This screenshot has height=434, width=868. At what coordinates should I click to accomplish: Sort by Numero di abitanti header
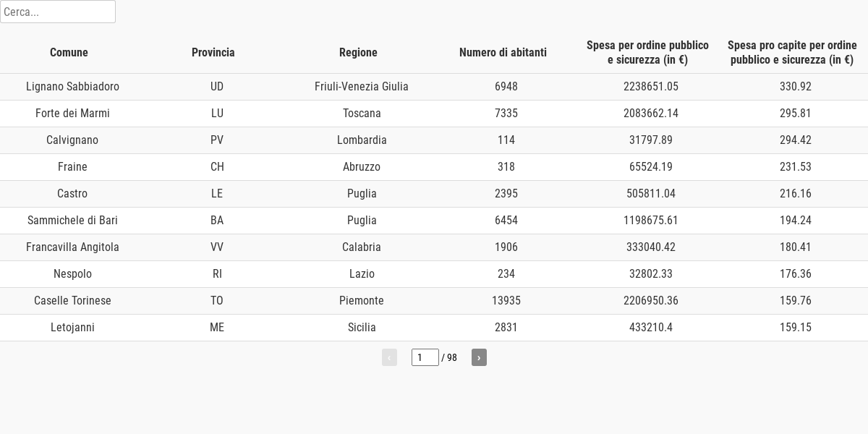[x=503, y=52]
